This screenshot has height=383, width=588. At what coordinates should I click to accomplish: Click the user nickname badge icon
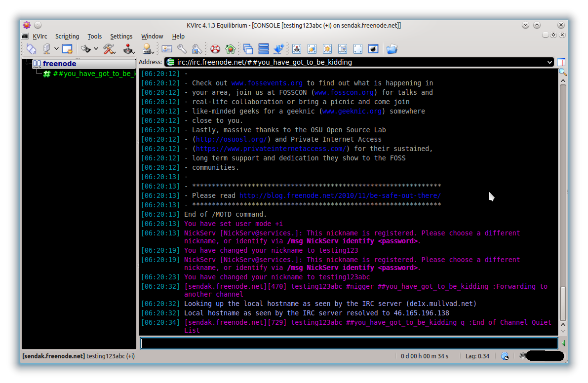point(148,49)
